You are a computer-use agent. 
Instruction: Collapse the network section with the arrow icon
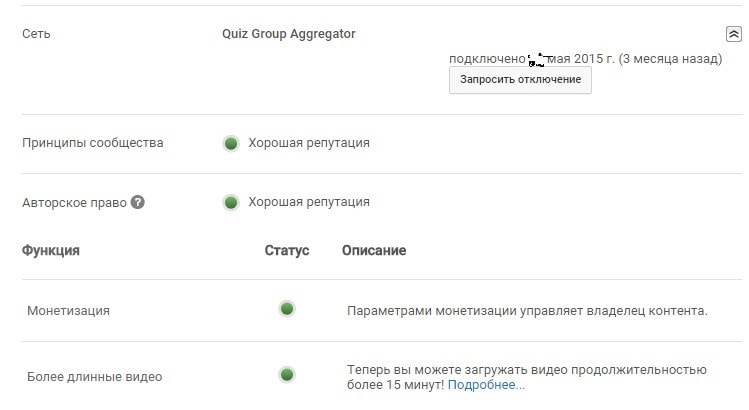click(733, 34)
